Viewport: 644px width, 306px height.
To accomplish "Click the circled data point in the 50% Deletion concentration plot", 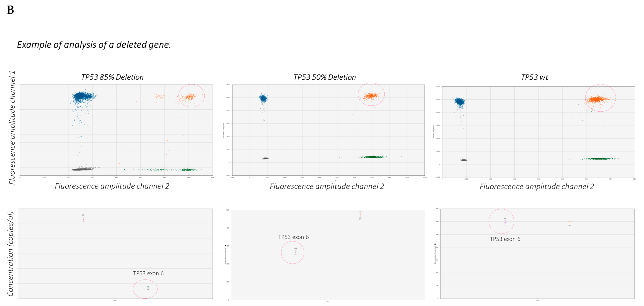I will tap(295, 252).
